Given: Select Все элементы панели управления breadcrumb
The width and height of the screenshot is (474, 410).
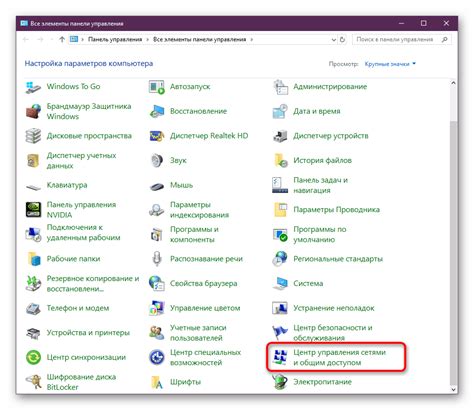Looking at the screenshot, I should pos(199,40).
